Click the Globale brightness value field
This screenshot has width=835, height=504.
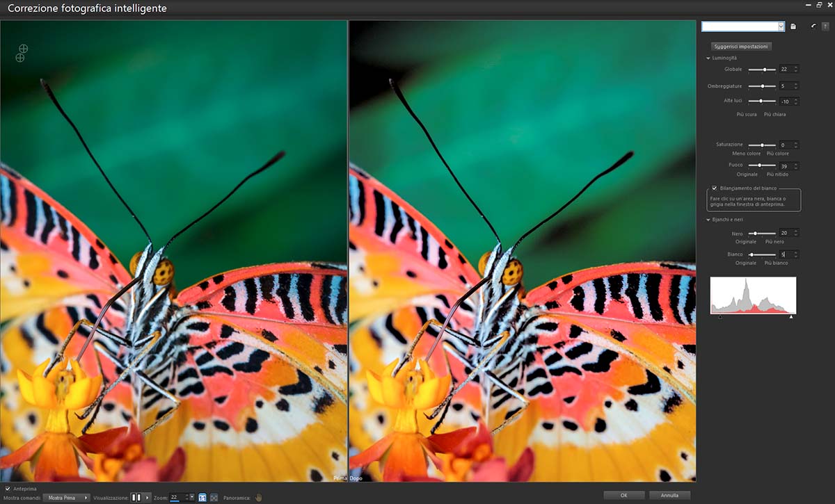pyautogui.click(x=785, y=70)
